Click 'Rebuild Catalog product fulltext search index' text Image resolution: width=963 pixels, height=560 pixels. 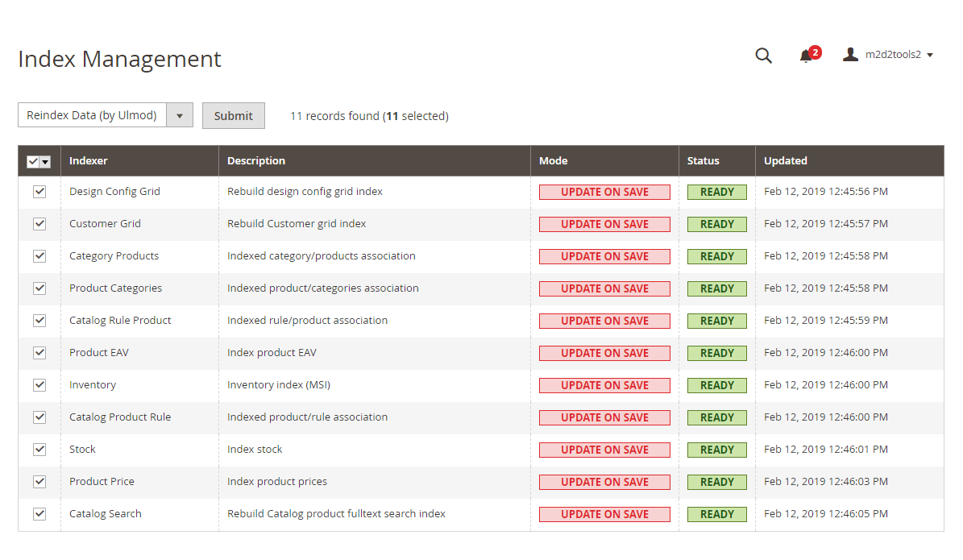coord(337,514)
